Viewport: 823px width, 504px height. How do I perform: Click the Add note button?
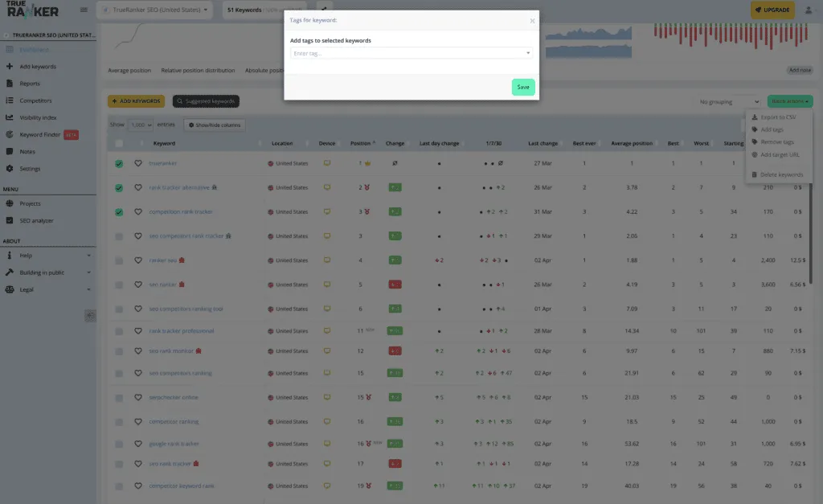coord(800,70)
